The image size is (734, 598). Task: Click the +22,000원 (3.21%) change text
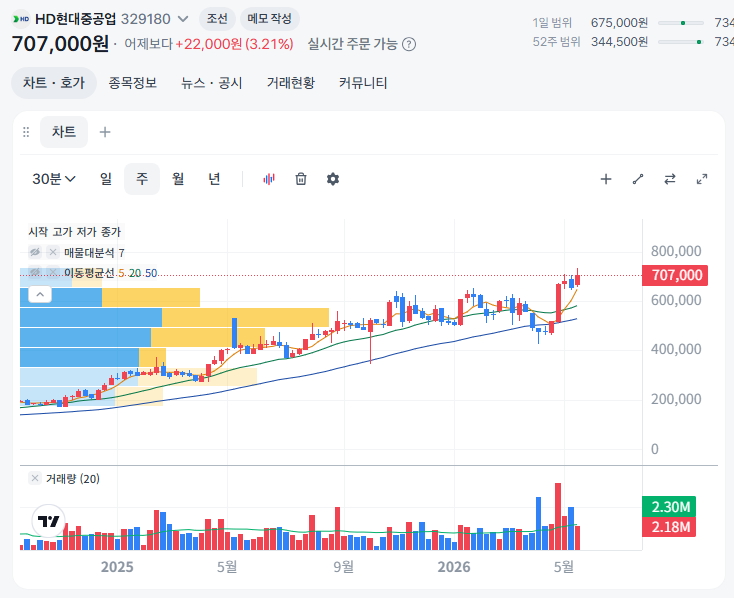(x=234, y=44)
